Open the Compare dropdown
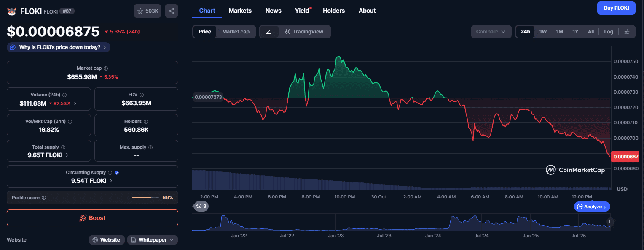Screen dimensions: 644x250 point(491,32)
